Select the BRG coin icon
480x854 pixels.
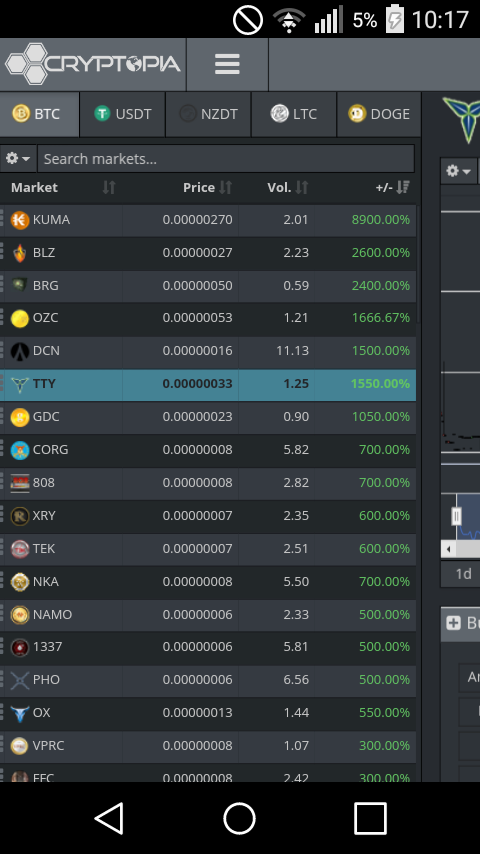20,285
